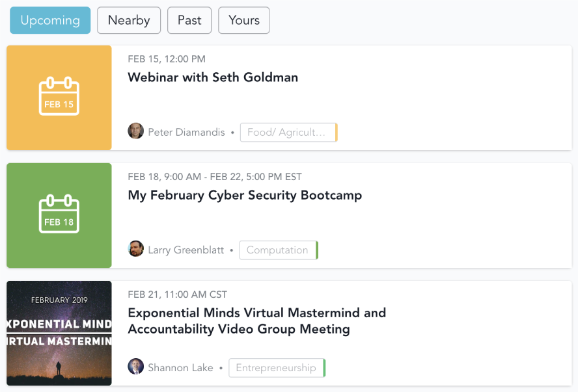Open Webinar with Seth Goldman event
Image resolution: width=578 pixels, height=392 pixels.
click(x=213, y=77)
